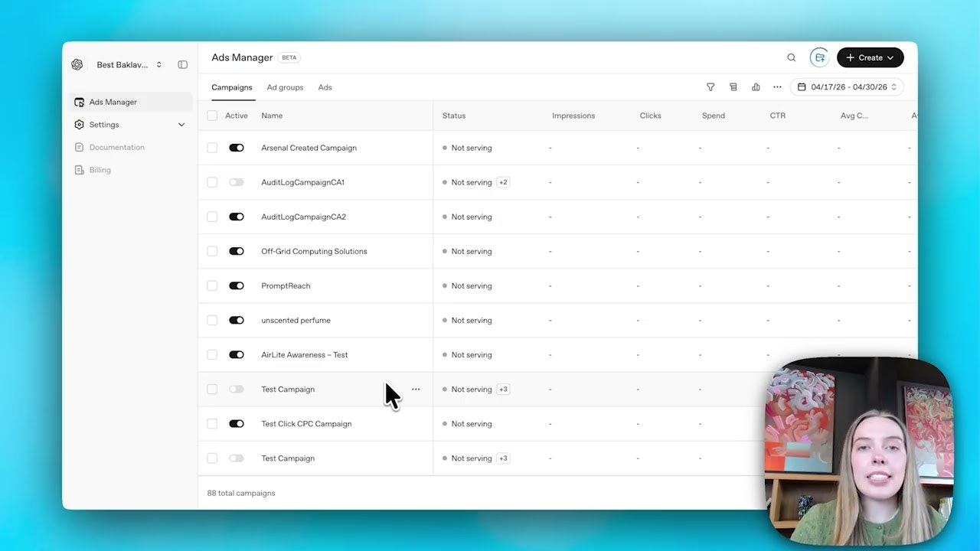Viewport: 980px width, 551px height.
Task: Open AirLite Awareness – Test campaign
Action: point(304,354)
